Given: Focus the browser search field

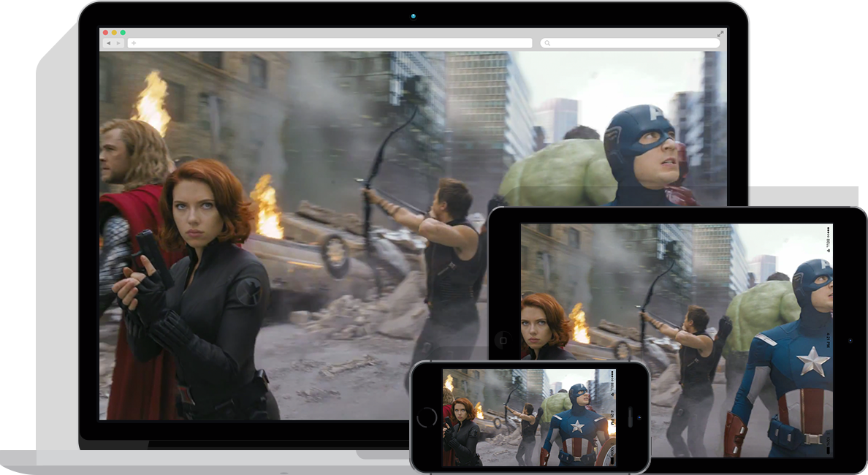Looking at the screenshot, I should click(630, 43).
